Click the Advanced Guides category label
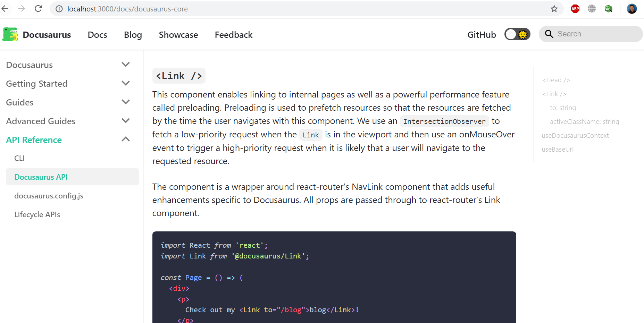Image resolution: width=644 pixels, height=323 pixels. (41, 121)
